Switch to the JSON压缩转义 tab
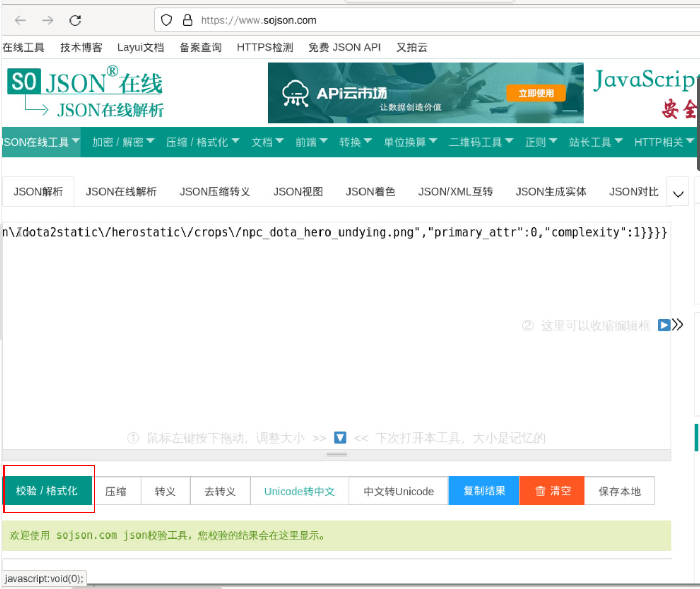Viewport: 700px width, 589px height. click(215, 191)
